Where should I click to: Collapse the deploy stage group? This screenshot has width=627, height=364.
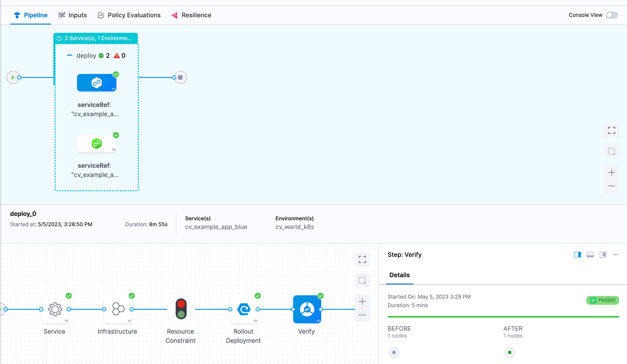pos(69,56)
